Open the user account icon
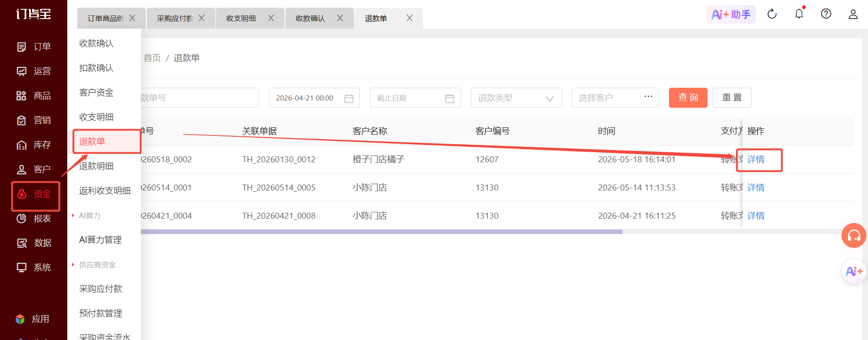This screenshot has height=340, width=868. click(x=853, y=14)
